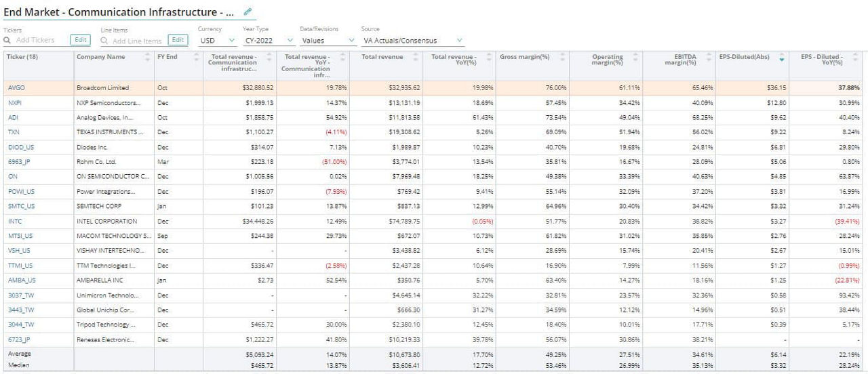
Task: Click the pencil icon beside the page title
Action: [248, 12]
